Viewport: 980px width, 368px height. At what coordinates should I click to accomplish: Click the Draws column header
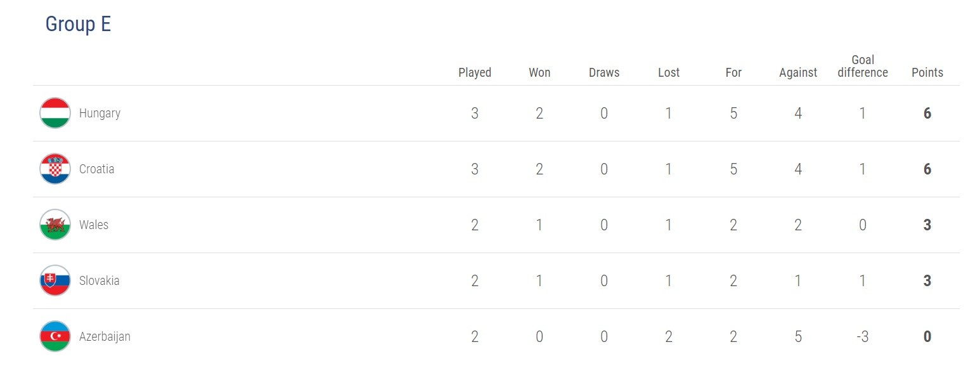point(604,72)
